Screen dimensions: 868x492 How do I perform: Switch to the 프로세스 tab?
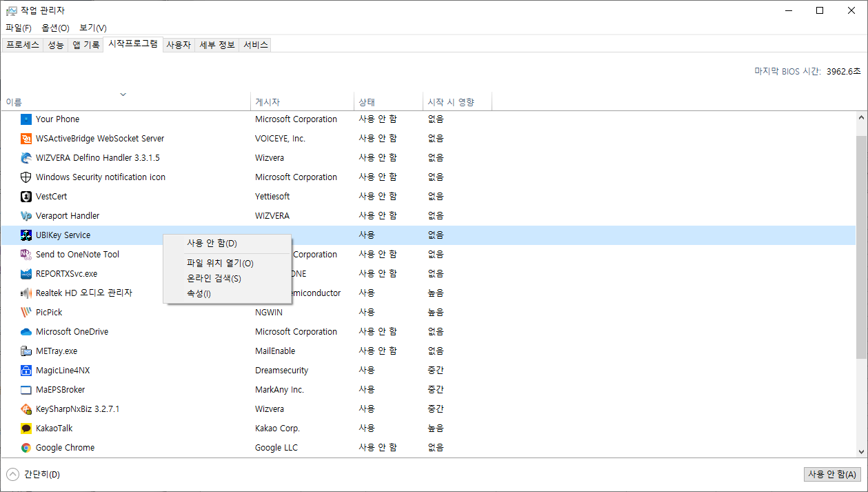point(23,45)
